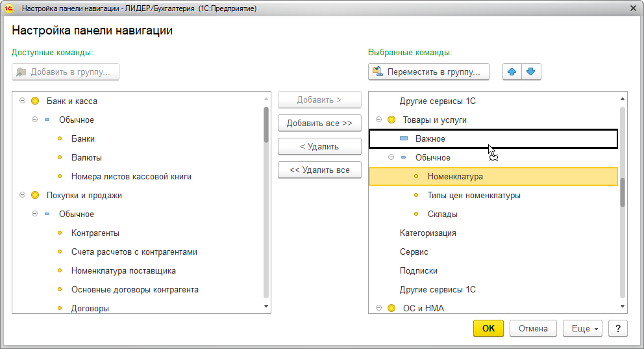
Task: Collapse the Покупки и продажи section
Action: point(23,195)
